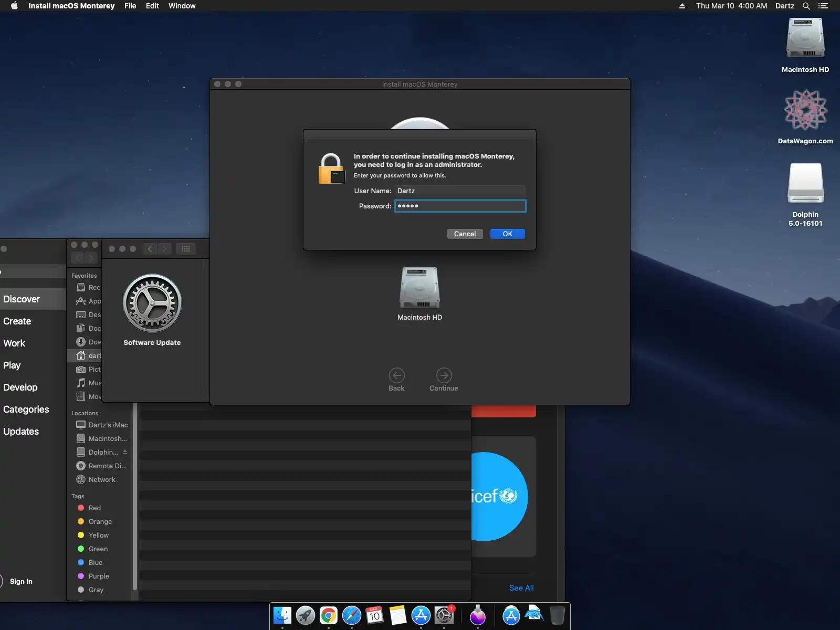
Task: Select the Purple tag in Finder sidebar
Action: pyautogui.click(x=99, y=576)
